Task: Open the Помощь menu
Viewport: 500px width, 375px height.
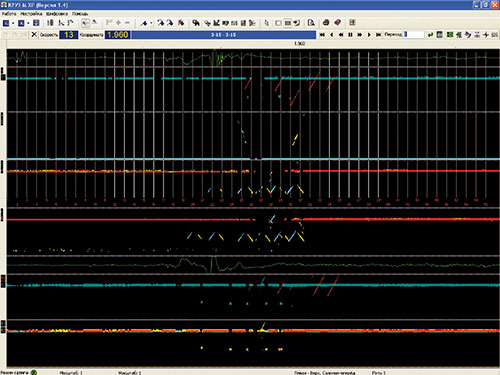Action: (x=80, y=14)
